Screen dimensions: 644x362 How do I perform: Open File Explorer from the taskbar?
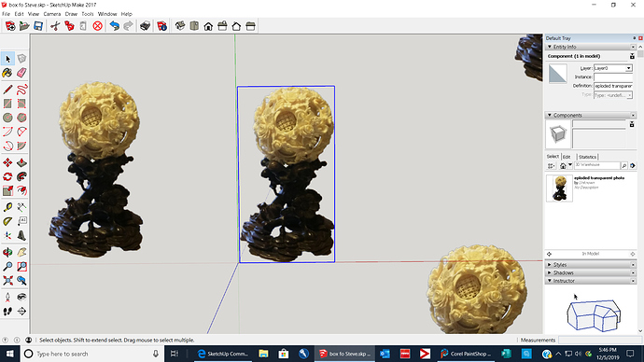(x=263, y=354)
